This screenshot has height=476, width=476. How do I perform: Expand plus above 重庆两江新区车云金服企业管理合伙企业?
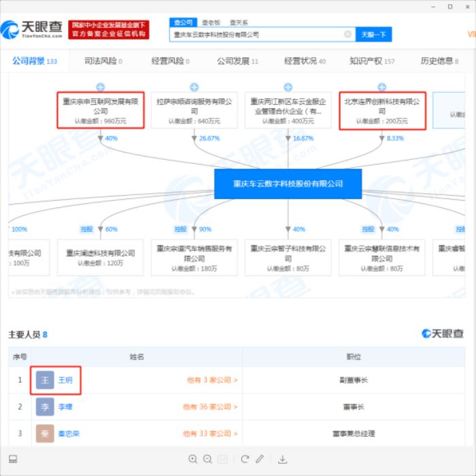pyautogui.click(x=288, y=87)
